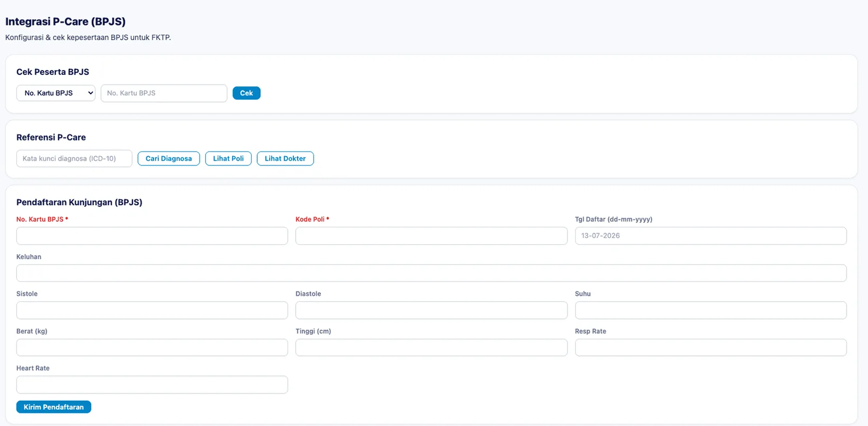Focus the Kode Poli input field
868x426 pixels.
(431, 236)
